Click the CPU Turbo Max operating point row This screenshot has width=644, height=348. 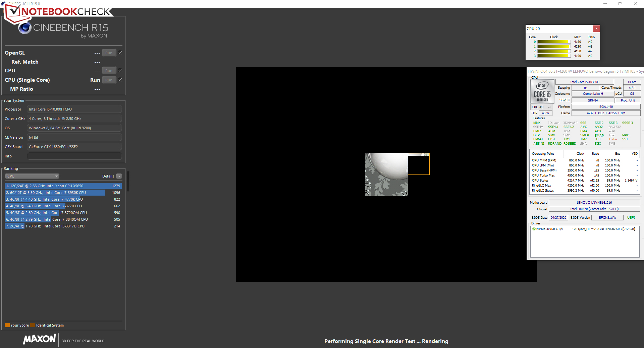coord(585,176)
